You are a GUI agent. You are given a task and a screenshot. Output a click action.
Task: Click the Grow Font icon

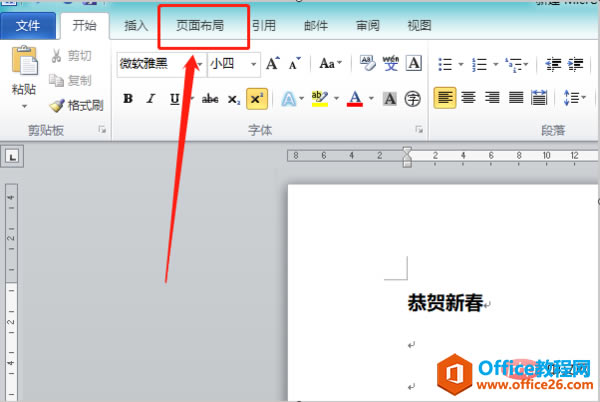[x=273, y=63]
